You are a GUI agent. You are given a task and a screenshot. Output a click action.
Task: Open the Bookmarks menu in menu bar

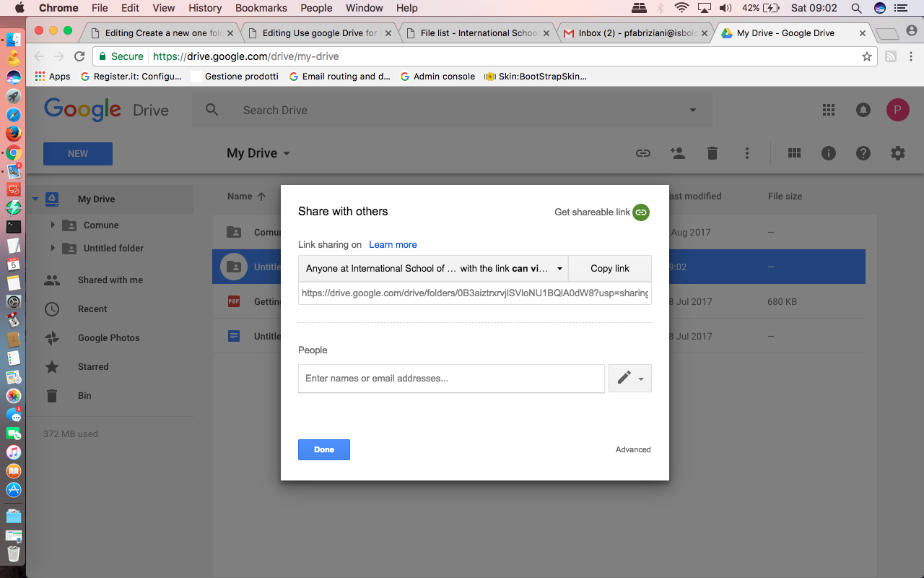(x=261, y=8)
